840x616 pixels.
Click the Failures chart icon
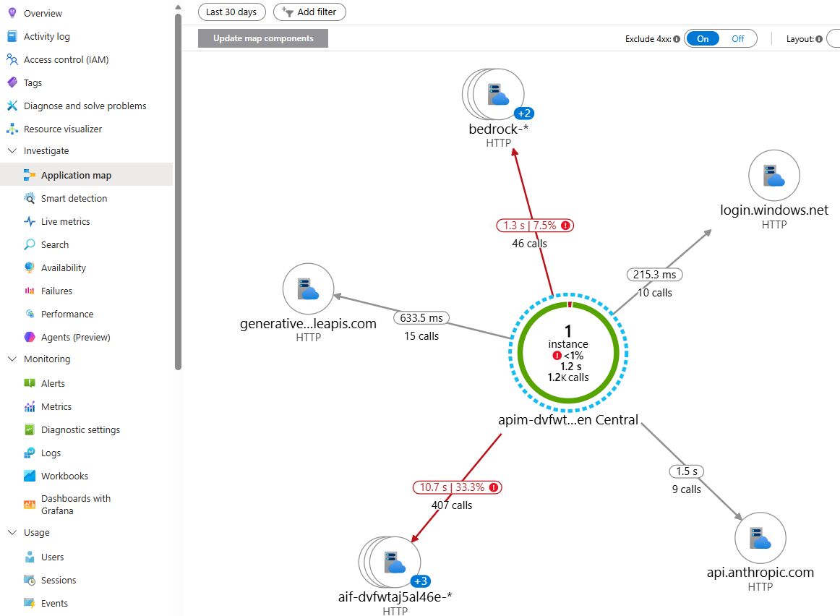coord(30,291)
